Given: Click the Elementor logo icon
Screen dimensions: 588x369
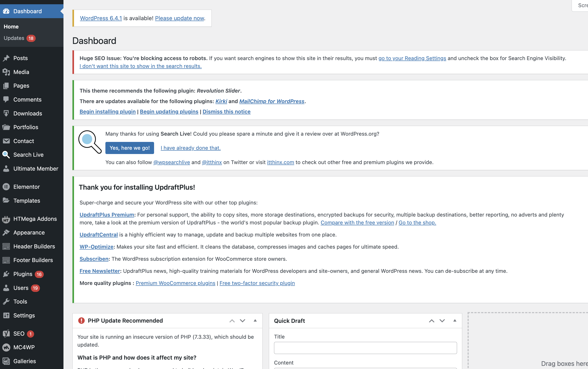Looking at the screenshot, I should [6, 187].
